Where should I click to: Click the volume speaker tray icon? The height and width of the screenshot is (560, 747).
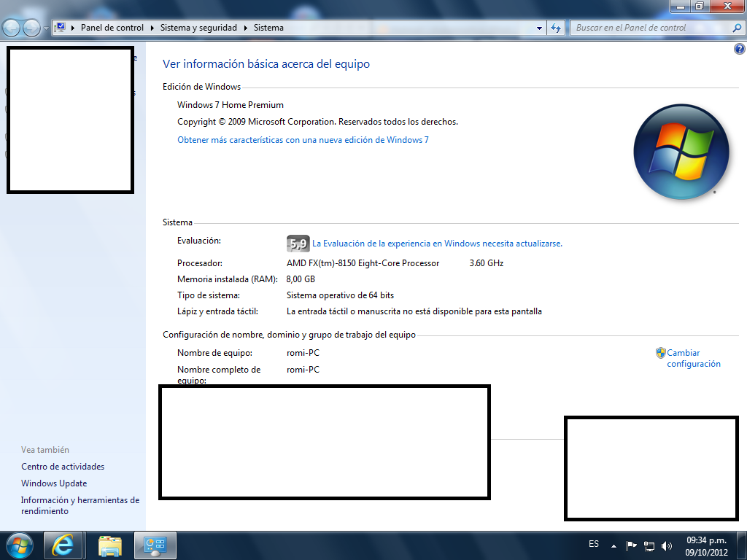click(x=667, y=545)
